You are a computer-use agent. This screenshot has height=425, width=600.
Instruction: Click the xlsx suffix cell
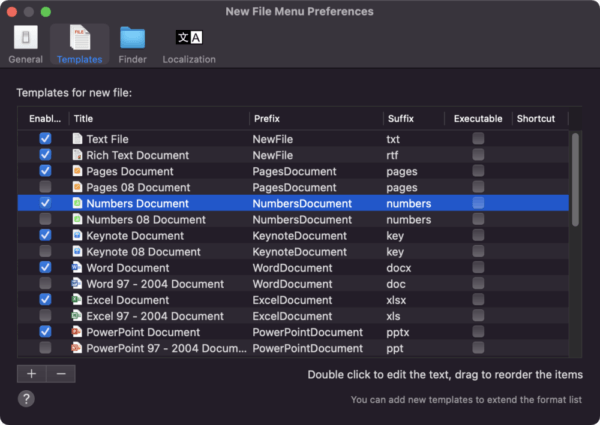396,300
